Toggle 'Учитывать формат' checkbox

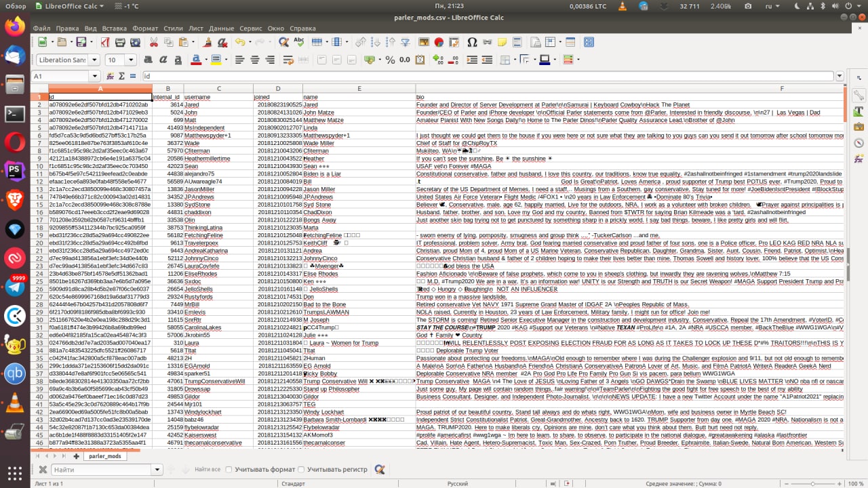tap(229, 469)
